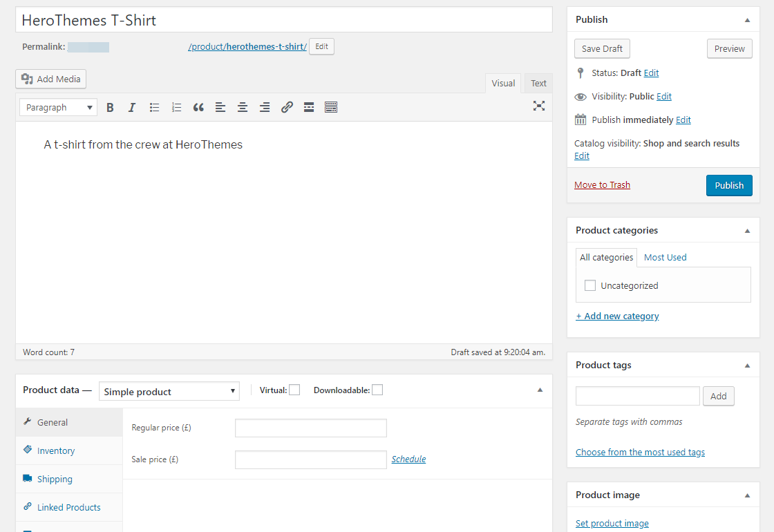Insert a link in the editor
The width and height of the screenshot is (774, 532).
point(287,107)
